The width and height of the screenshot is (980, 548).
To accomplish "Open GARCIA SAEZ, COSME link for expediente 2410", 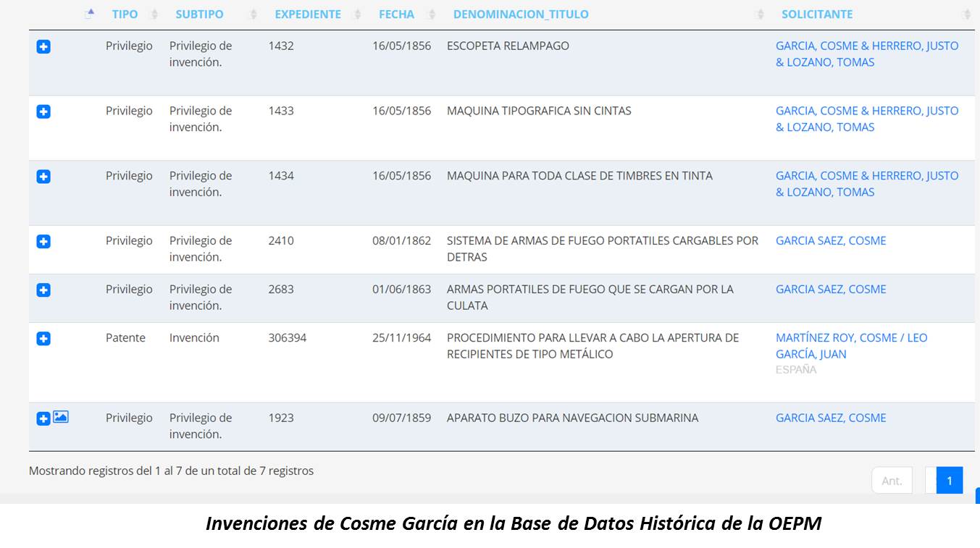I will 831,241.
